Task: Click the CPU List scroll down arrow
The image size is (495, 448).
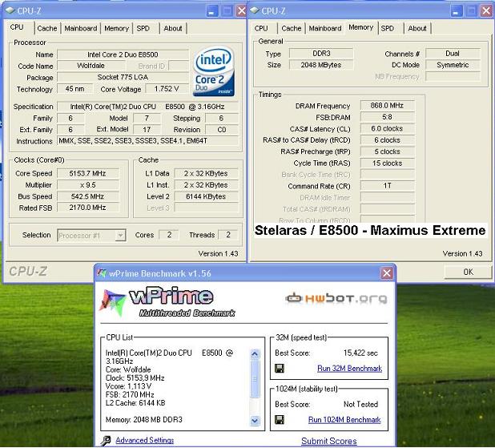Action: (x=255, y=421)
